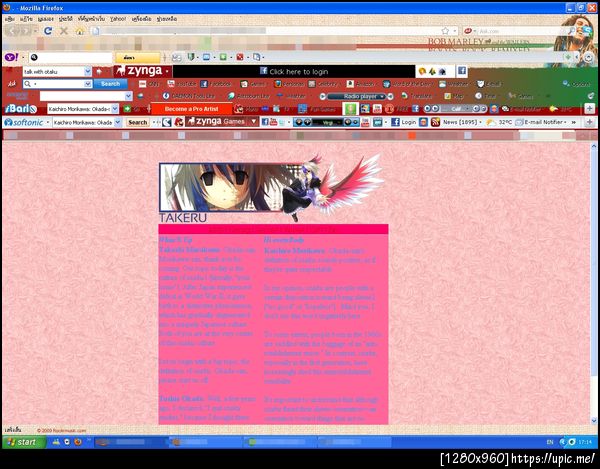The image size is (600, 469).
Task: Click the 32°C weather item
Action: pos(499,122)
